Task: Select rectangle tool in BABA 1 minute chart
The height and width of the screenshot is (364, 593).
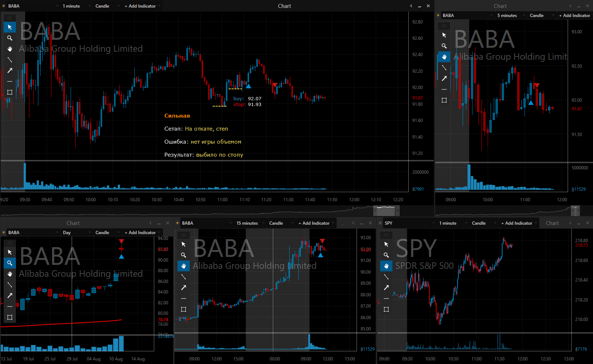Action: 10,92
